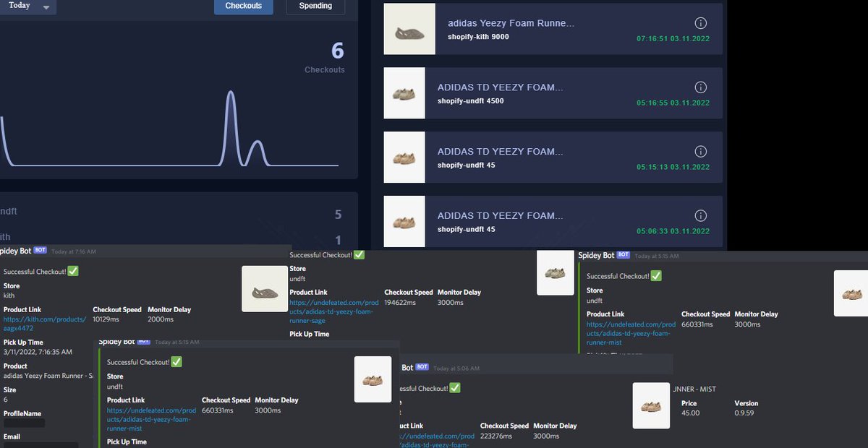The width and height of the screenshot is (868, 448).
Task: Click version value 0.9.59
Action: pyautogui.click(x=744, y=413)
